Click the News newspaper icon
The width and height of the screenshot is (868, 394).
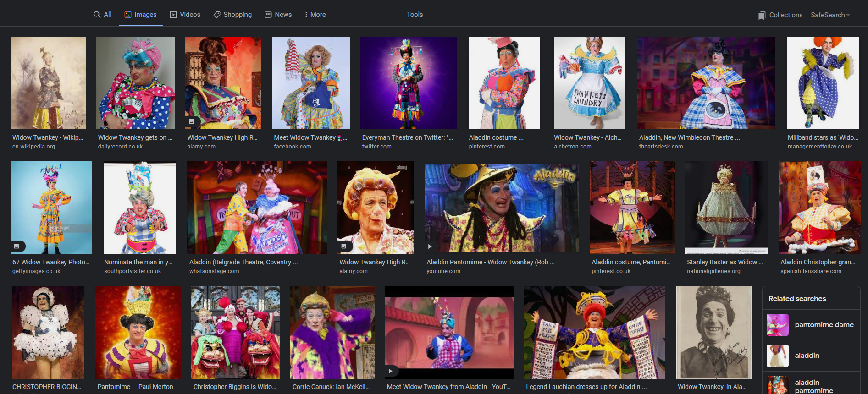268,15
